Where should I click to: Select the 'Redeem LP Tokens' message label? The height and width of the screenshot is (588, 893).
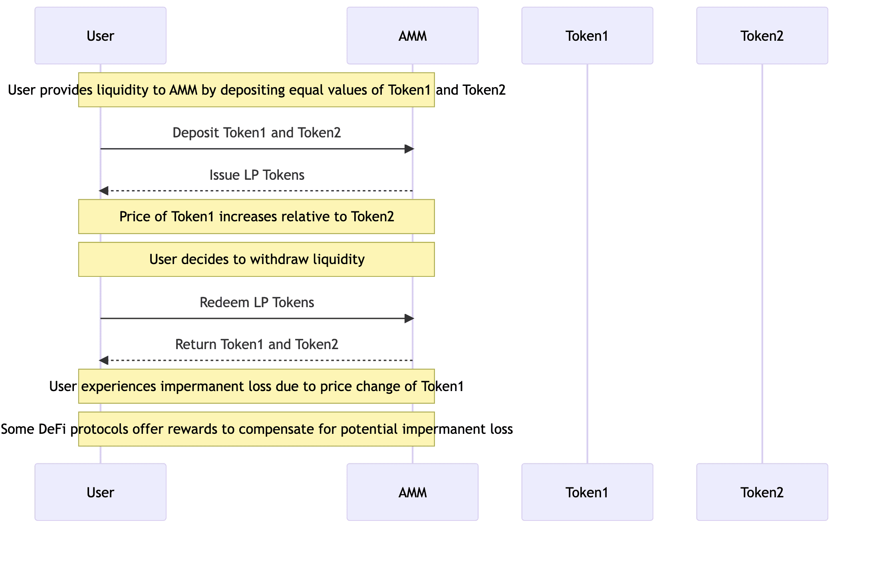(x=257, y=302)
